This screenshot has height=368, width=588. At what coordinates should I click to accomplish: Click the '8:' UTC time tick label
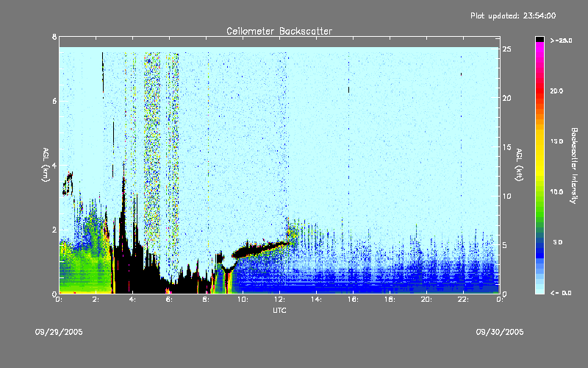[207, 300]
